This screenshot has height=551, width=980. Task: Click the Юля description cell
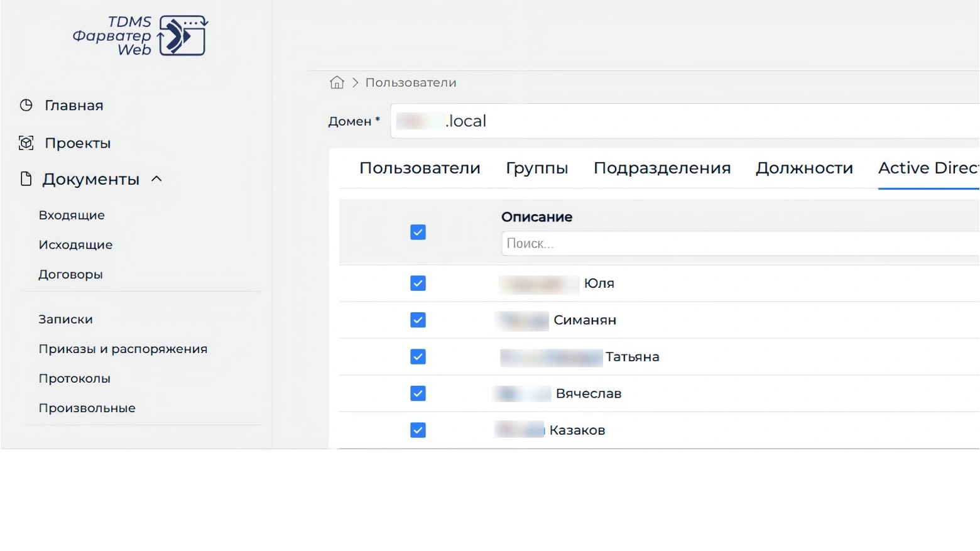pyautogui.click(x=557, y=283)
